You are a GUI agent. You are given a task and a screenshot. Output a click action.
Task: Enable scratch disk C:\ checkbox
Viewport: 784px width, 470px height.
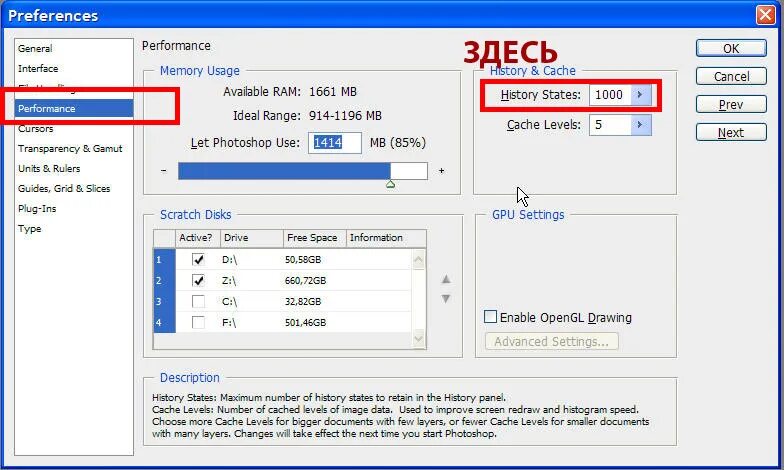[x=198, y=302]
